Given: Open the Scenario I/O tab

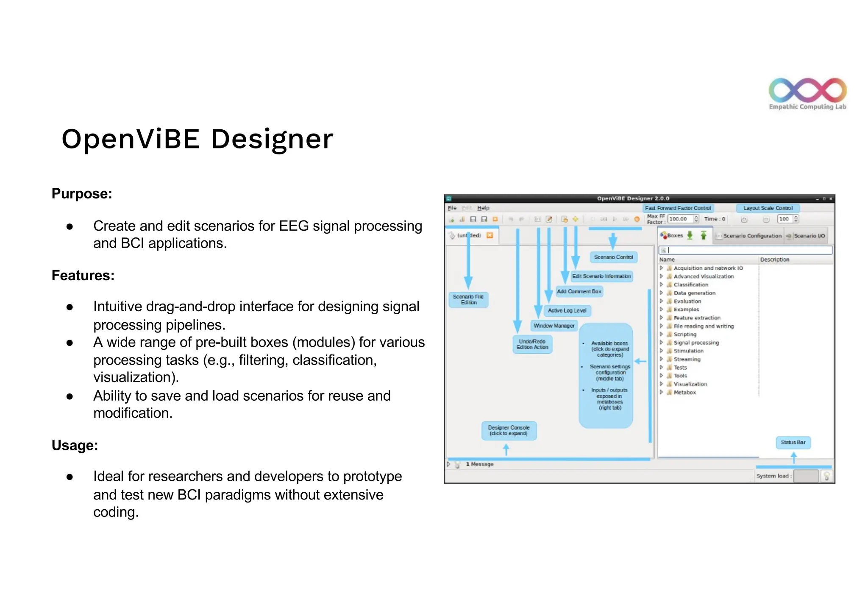Looking at the screenshot, I should point(809,236).
